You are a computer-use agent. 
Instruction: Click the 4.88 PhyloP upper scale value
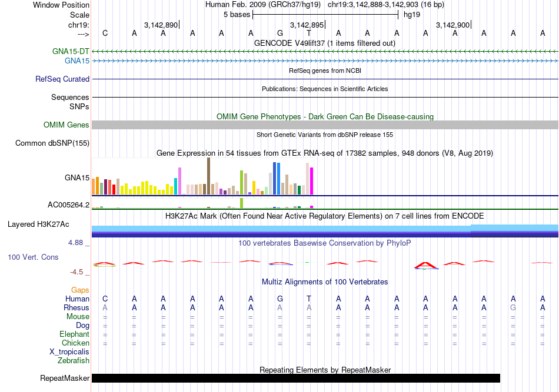75,243
